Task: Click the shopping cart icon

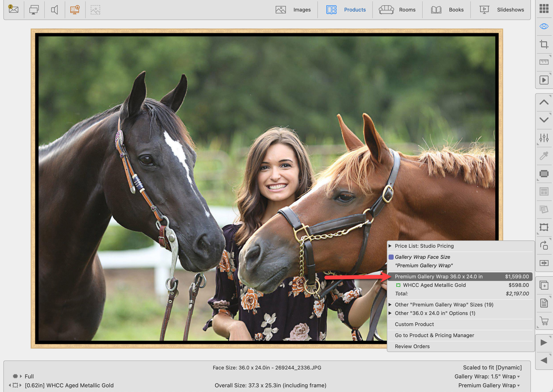Action: [544, 321]
